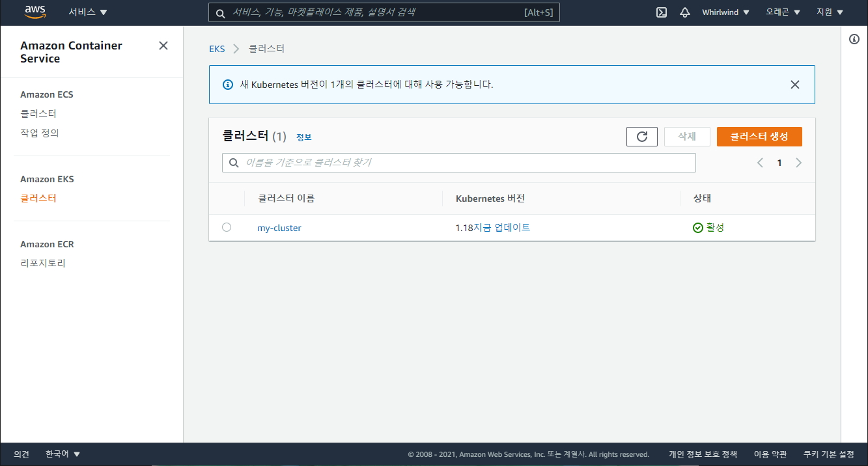Click the search magnifier in top bar
The image size is (868, 466).
tap(221, 12)
